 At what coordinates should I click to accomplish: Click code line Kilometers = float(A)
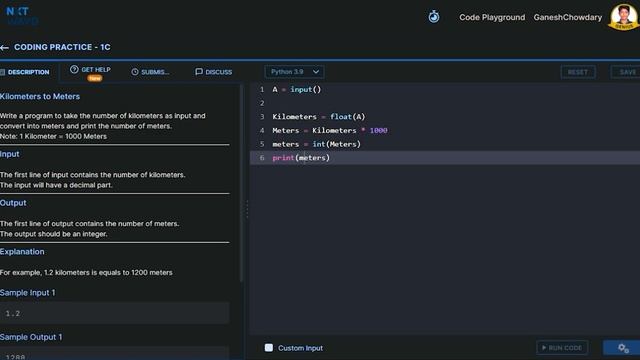[319, 117]
